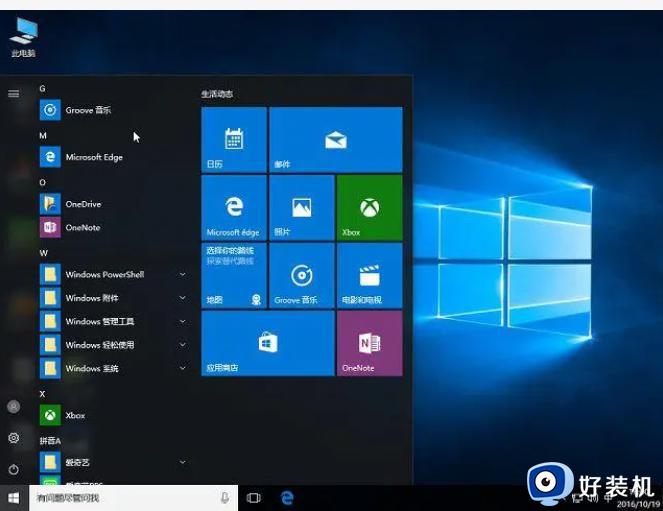Open the Movies & TV tile

tap(370, 276)
